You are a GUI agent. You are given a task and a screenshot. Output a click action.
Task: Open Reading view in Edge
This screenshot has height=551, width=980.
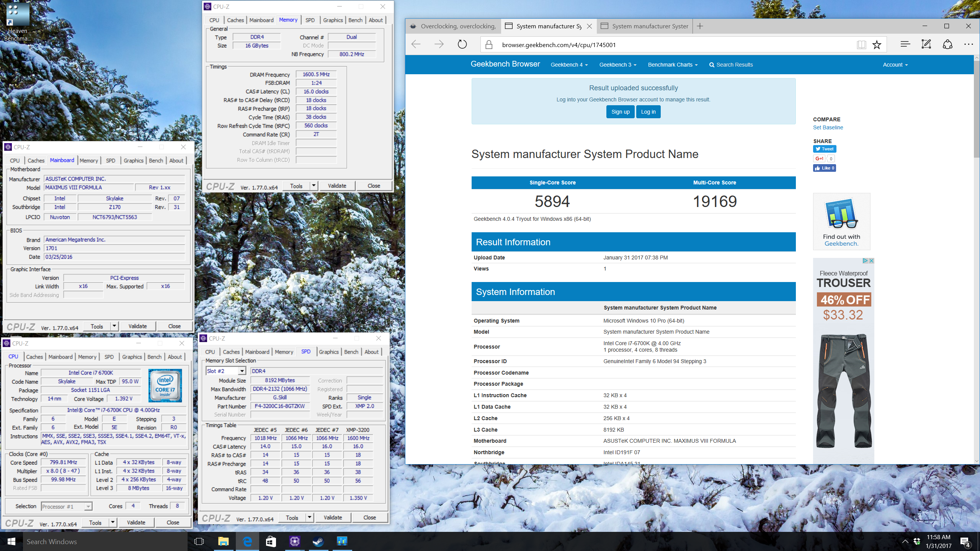coord(861,45)
